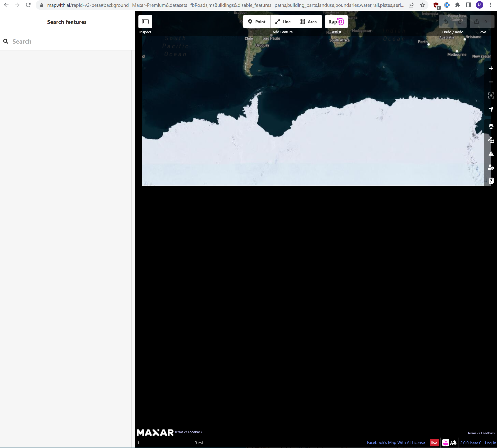
Task: Open the background layers panel
Action: click(x=491, y=126)
